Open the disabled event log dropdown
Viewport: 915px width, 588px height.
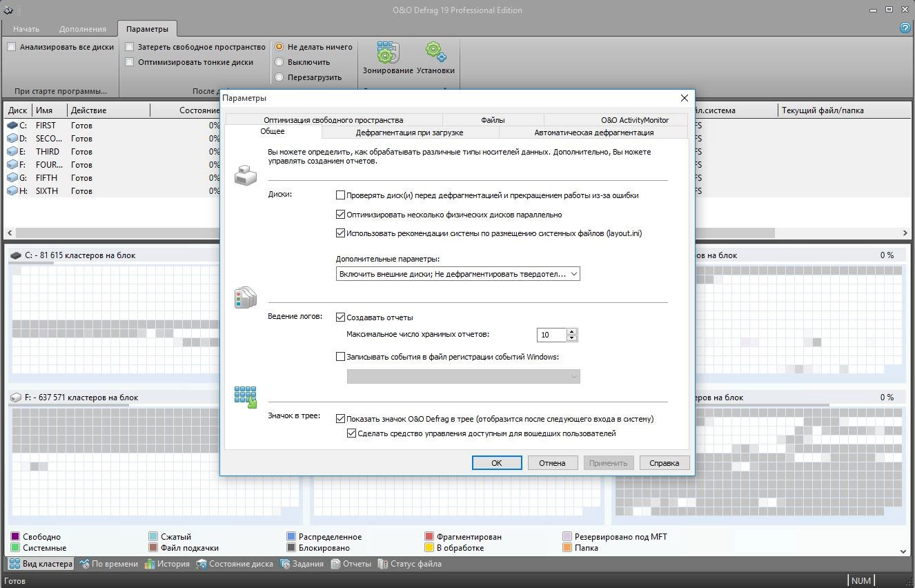(x=463, y=376)
